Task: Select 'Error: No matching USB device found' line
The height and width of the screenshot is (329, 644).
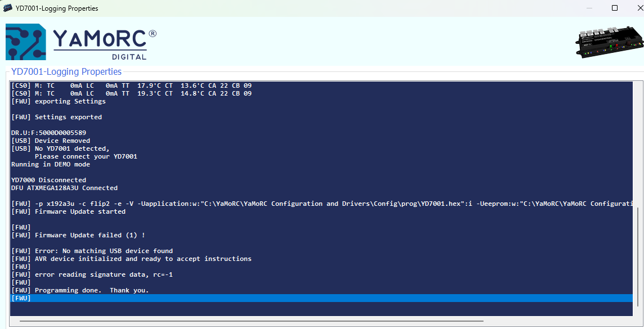Action: (x=92, y=251)
